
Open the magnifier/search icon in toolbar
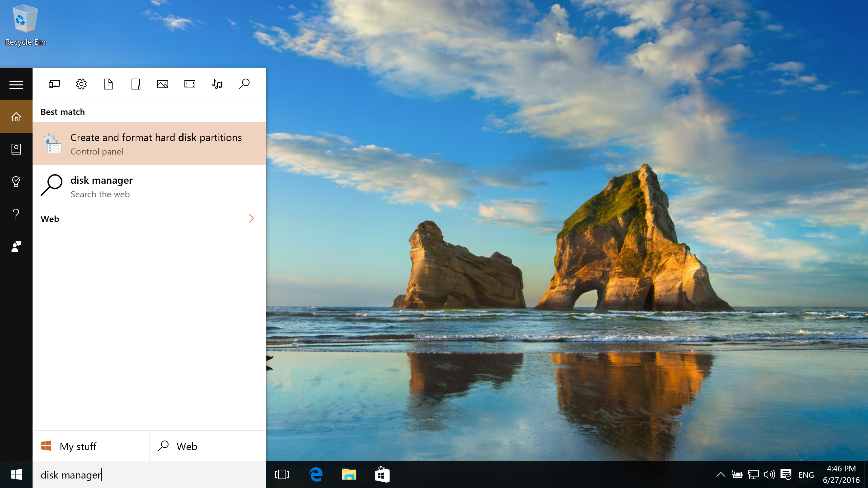click(x=244, y=84)
